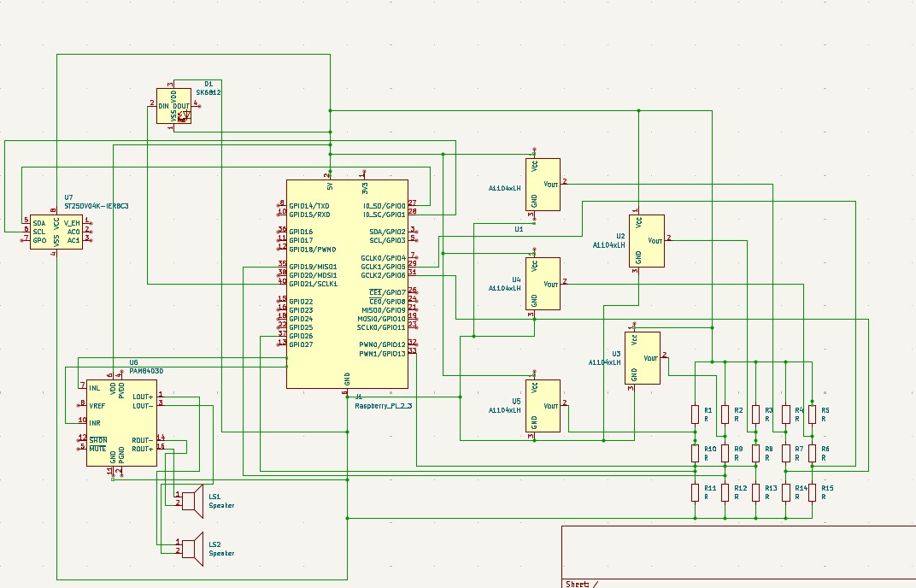Click the ST25DV04K-IE8C3 value text
This screenshot has height=588, width=916.
click(x=97, y=206)
